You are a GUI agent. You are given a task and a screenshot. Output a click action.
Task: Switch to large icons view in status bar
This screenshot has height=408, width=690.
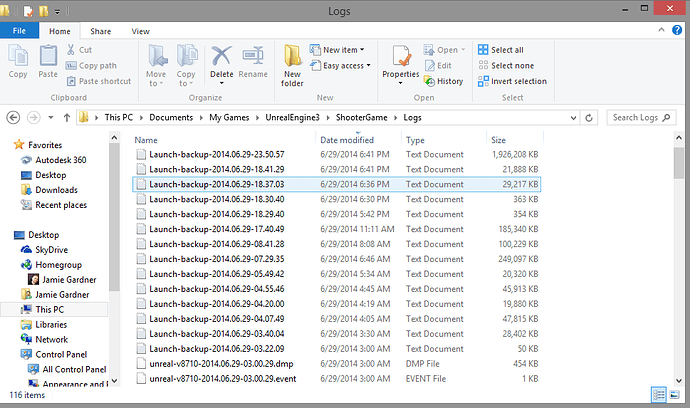675,396
